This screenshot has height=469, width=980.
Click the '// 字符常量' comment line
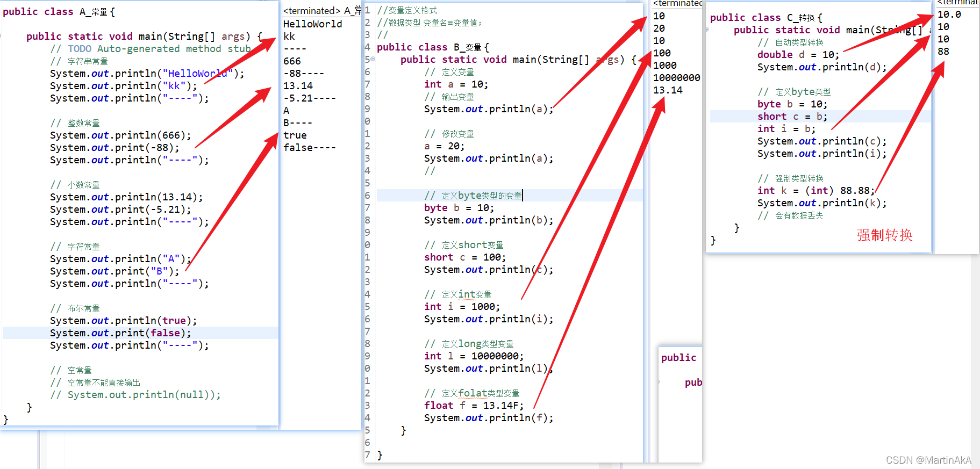(x=75, y=247)
